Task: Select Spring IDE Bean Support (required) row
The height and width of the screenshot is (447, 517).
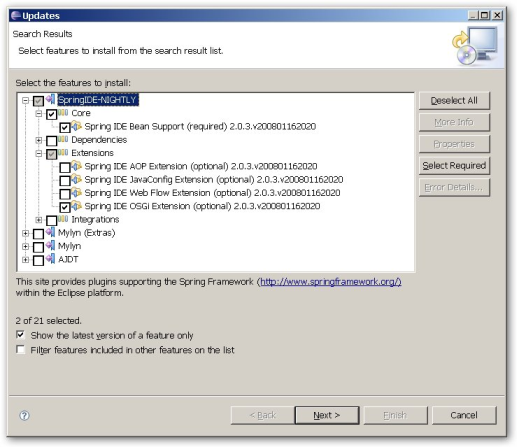Action: 200,126
